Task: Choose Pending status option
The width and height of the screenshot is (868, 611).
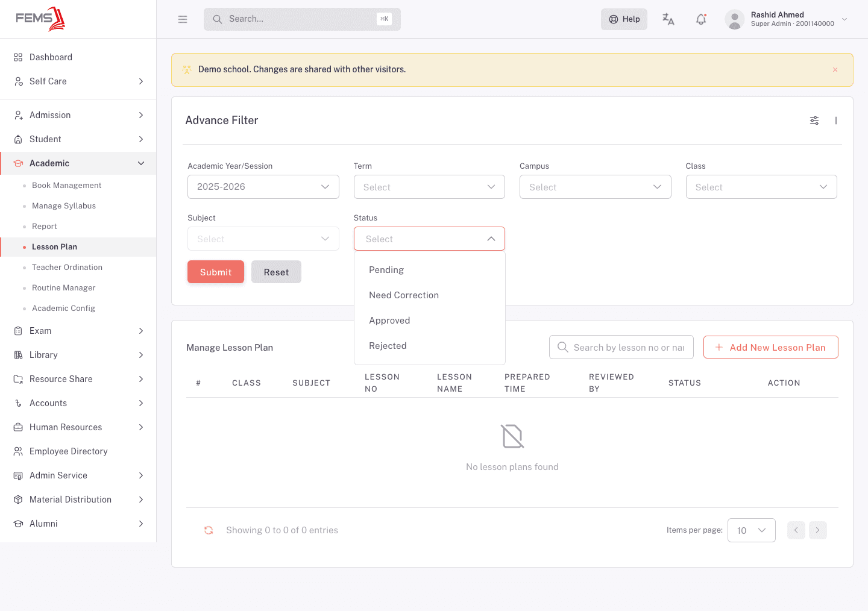Action: pyautogui.click(x=429, y=270)
